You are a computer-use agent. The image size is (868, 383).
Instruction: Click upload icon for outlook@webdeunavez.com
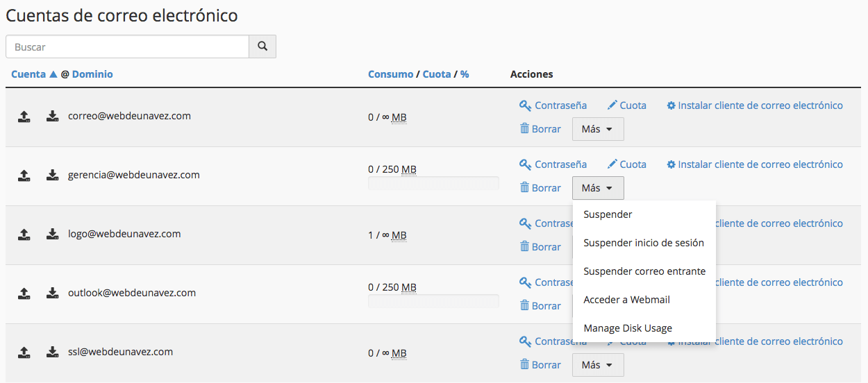[x=24, y=293]
